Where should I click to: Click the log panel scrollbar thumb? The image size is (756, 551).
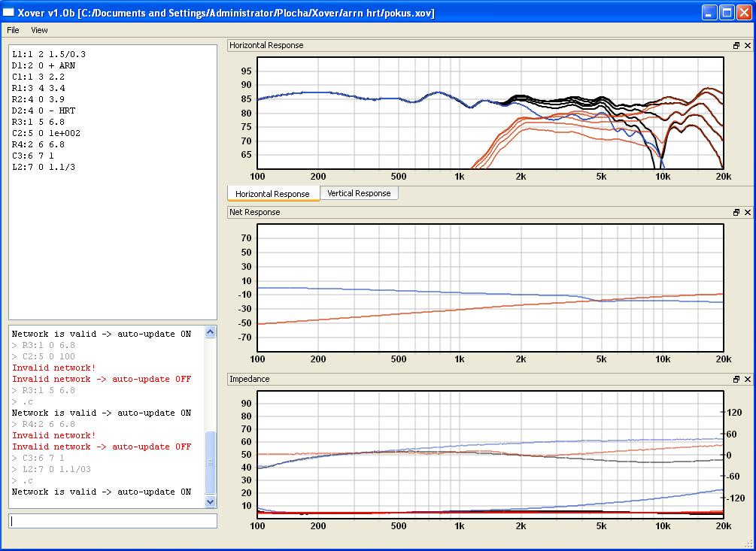210,462
